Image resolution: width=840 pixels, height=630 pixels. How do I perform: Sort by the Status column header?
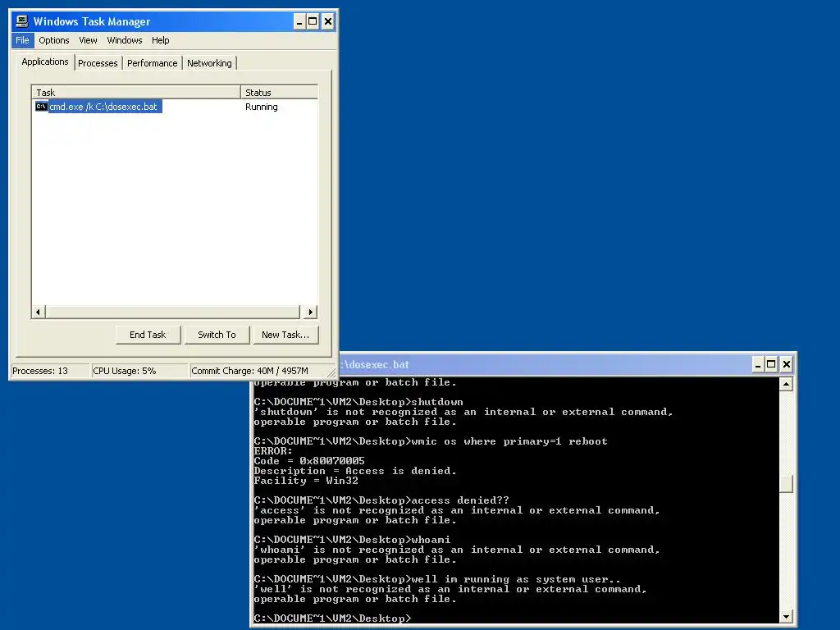pyautogui.click(x=279, y=92)
